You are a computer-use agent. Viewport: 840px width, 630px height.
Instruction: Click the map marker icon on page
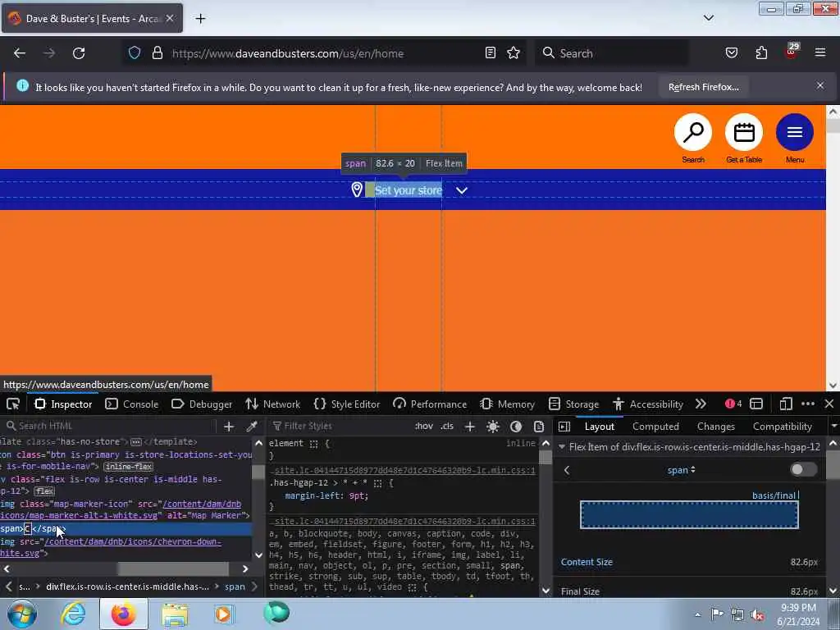click(357, 189)
